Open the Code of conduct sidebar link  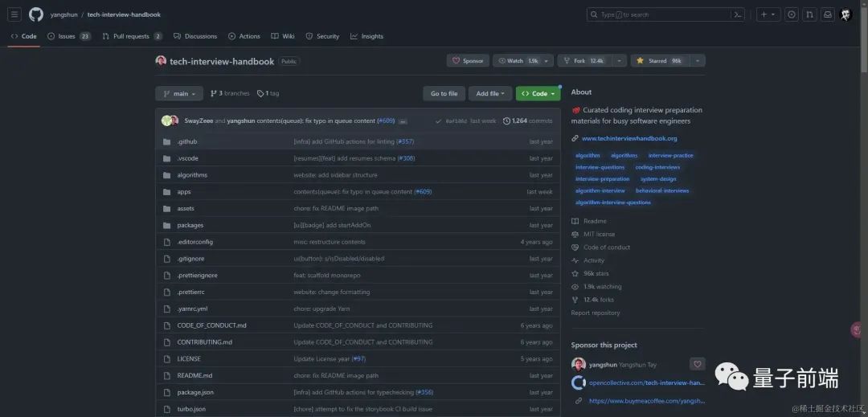coord(607,247)
